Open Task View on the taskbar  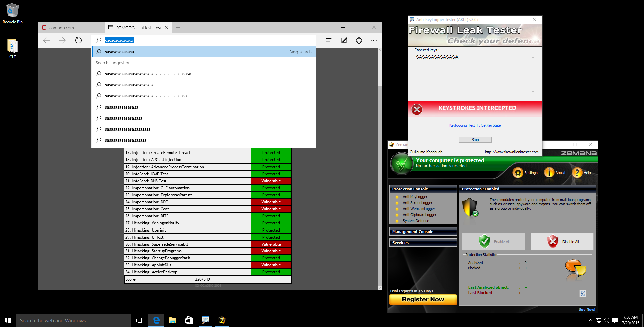point(140,320)
